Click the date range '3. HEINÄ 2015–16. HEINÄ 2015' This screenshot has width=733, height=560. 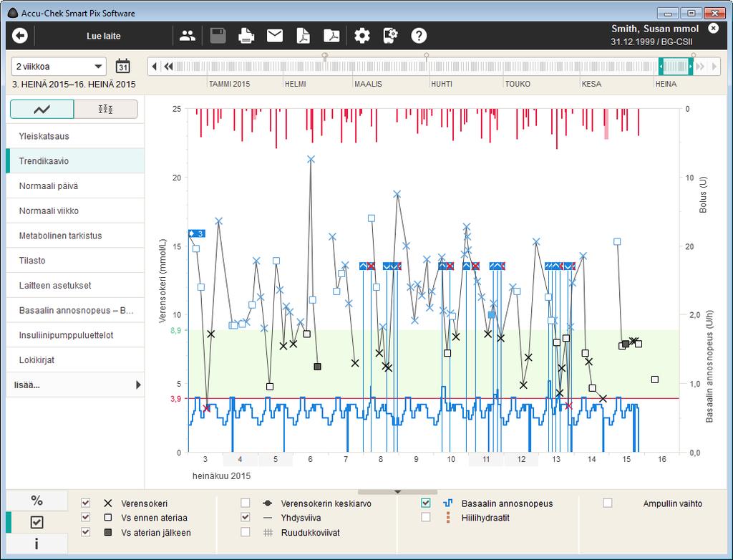tap(74, 85)
